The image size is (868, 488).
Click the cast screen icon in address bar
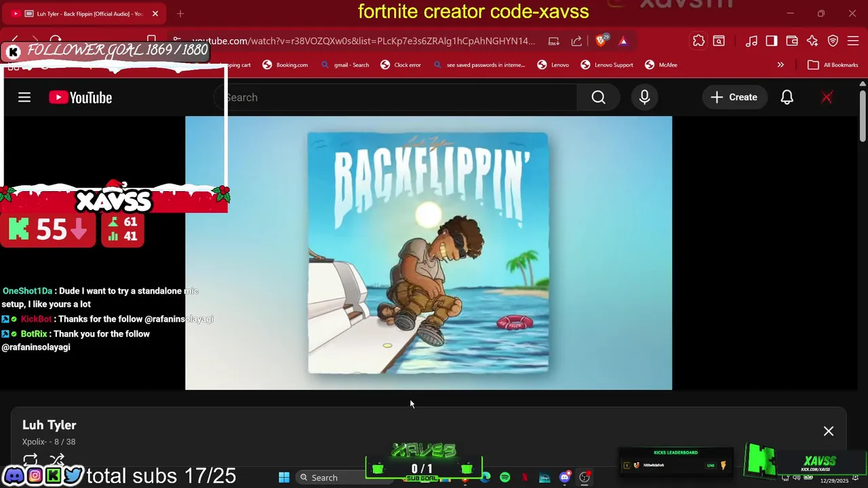pyautogui.click(x=554, y=41)
